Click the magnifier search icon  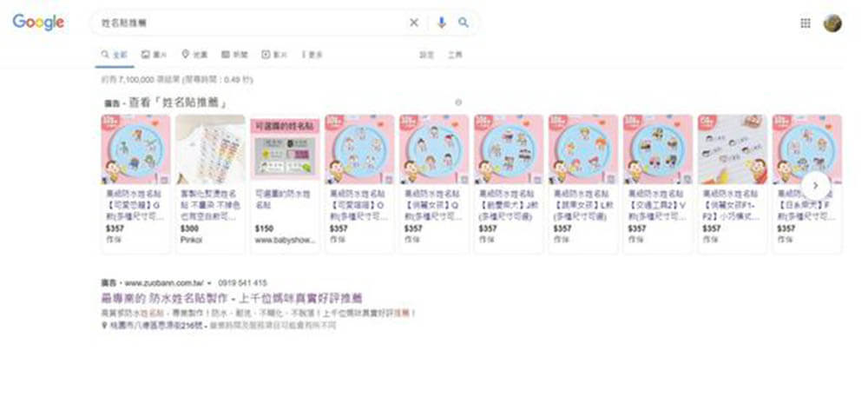[464, 23]
